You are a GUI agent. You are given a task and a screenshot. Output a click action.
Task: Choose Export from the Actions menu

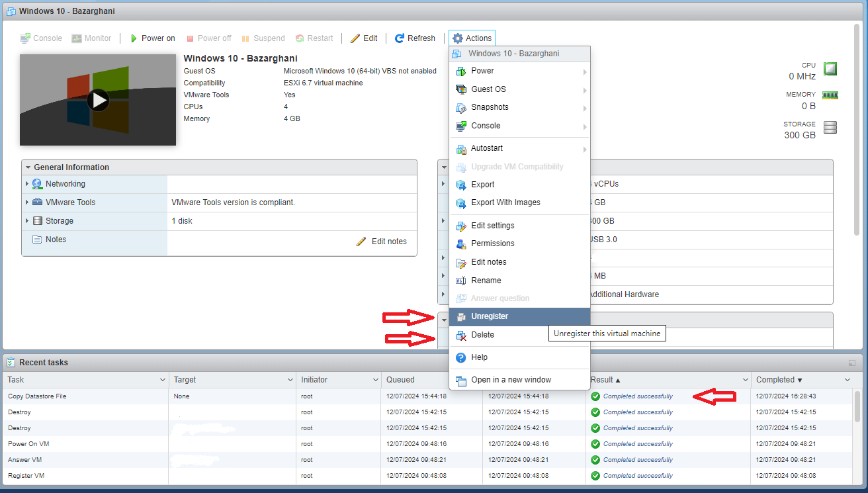(519, 185)
